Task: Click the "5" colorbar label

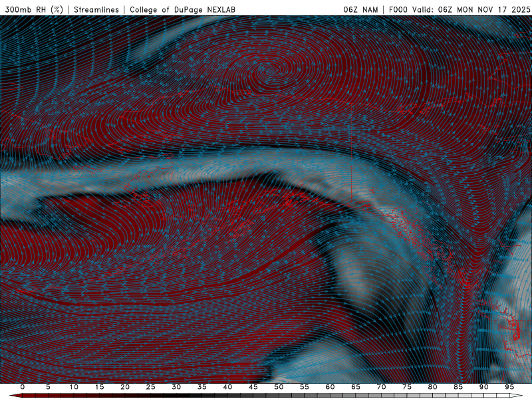Action: (x=48, y=387)
